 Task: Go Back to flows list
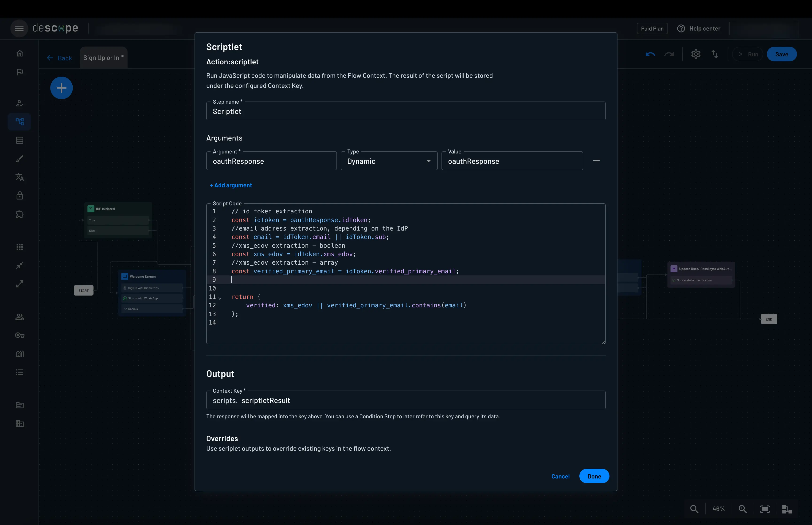coord(60,58)
